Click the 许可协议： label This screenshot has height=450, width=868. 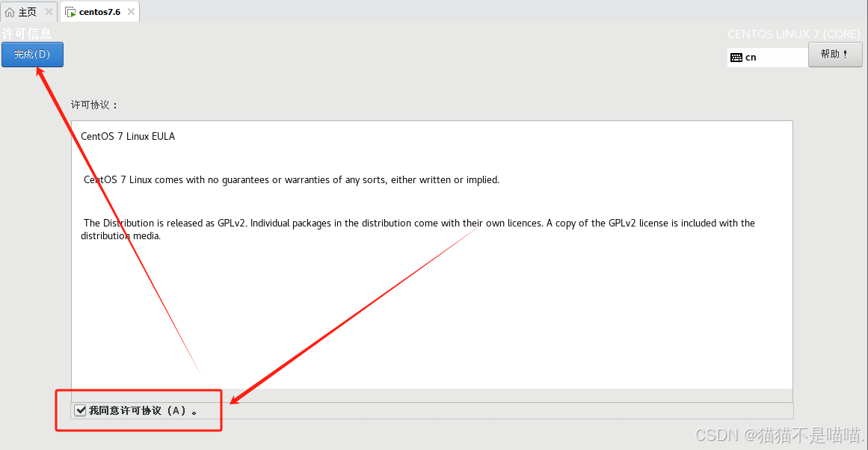pyautogui.click(x=94, y=105)
